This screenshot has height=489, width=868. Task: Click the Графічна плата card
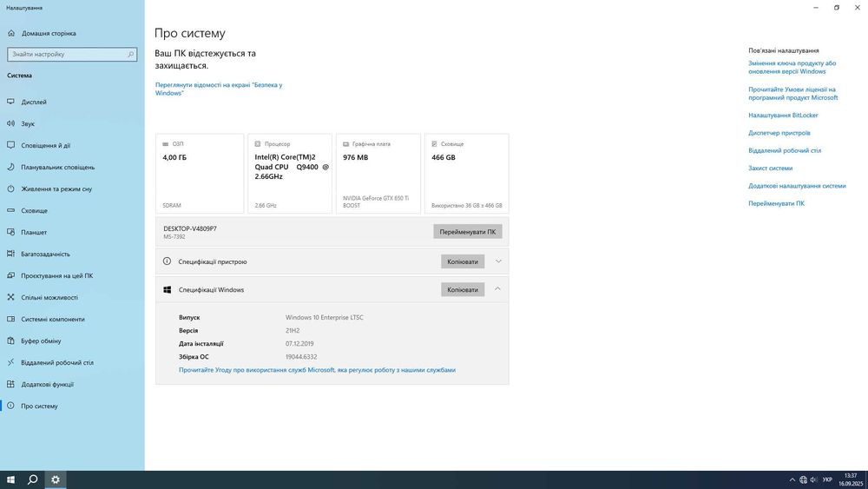click(378, 174)
